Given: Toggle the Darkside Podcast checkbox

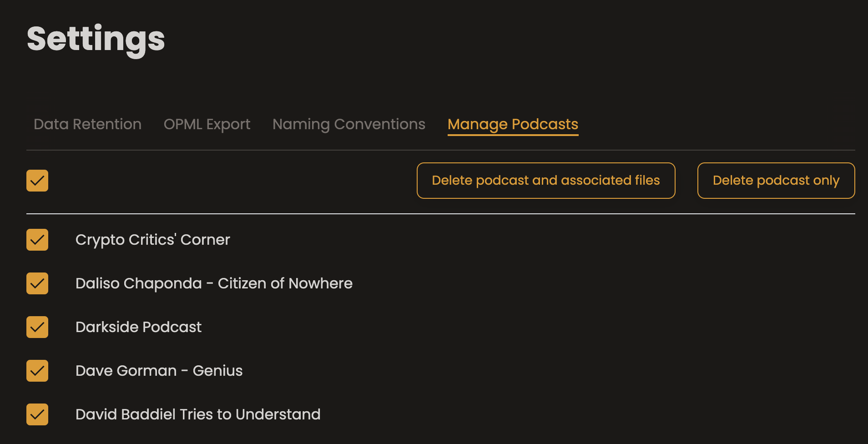Looking at the screenshot, I should tap(37, 327).
